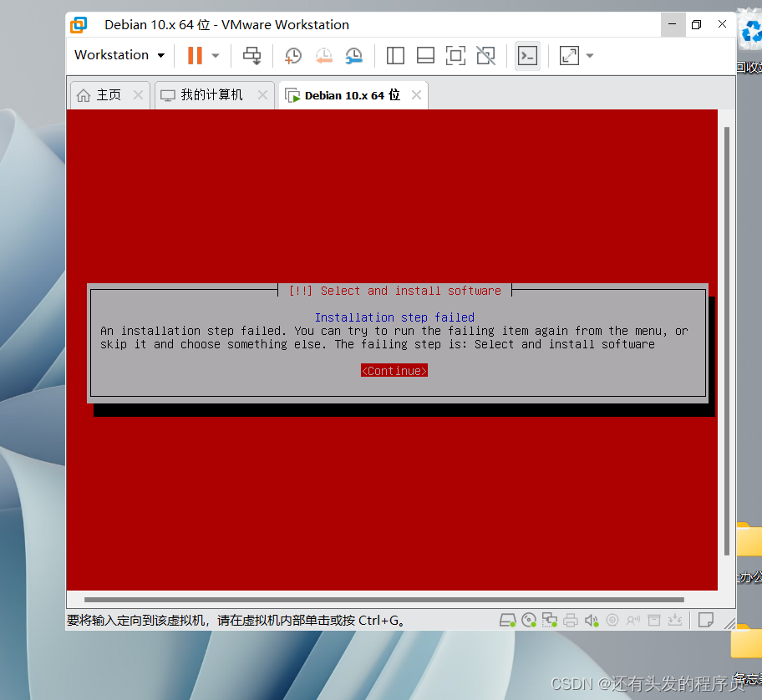Screen dimensions: 762x700
Task: Switch to the 我的计算机 tab
Action: click(211, 95)
